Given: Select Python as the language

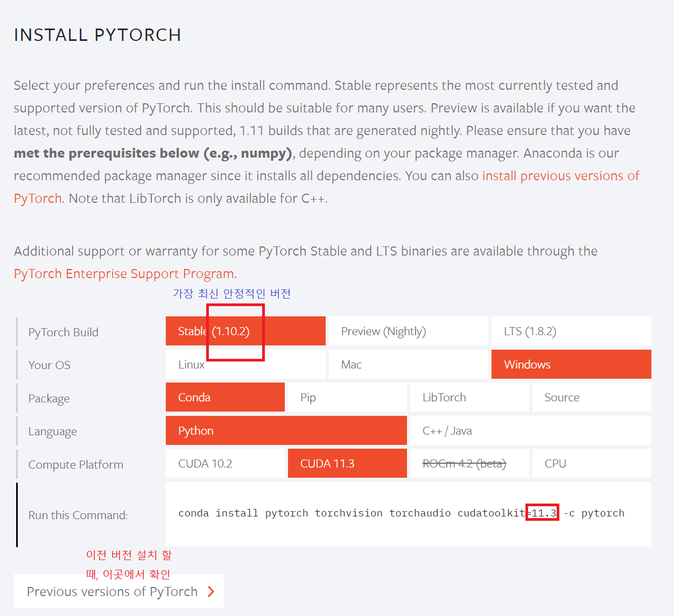Looking at the screenshot, I should (286, 430).
